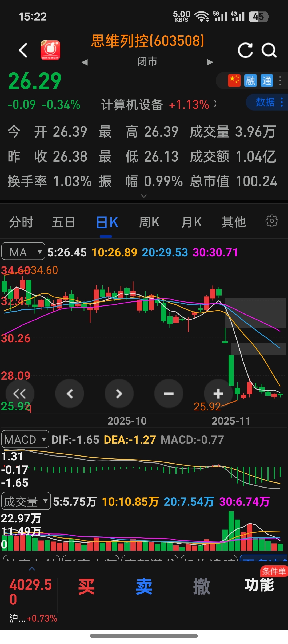Tap DIF:-1.65 readout

tap(75, 440)
